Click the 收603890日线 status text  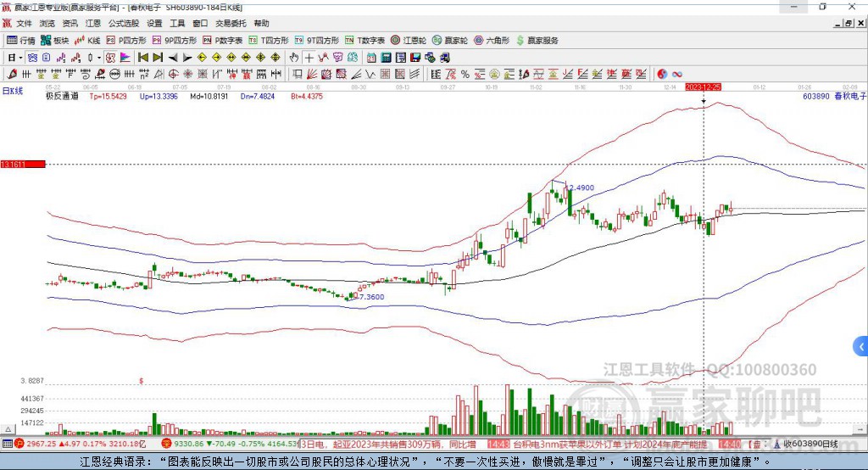pyautogui.click(x=810, y=444)
